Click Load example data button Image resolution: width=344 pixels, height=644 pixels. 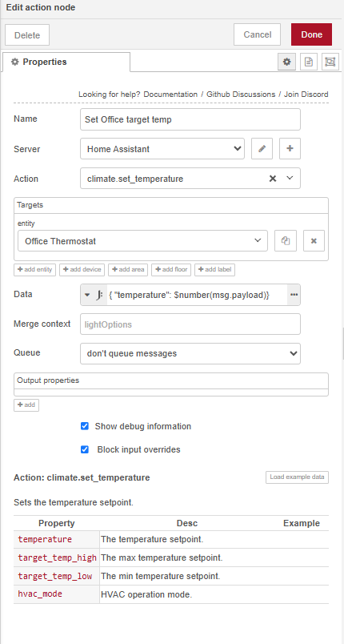(298, 477)
